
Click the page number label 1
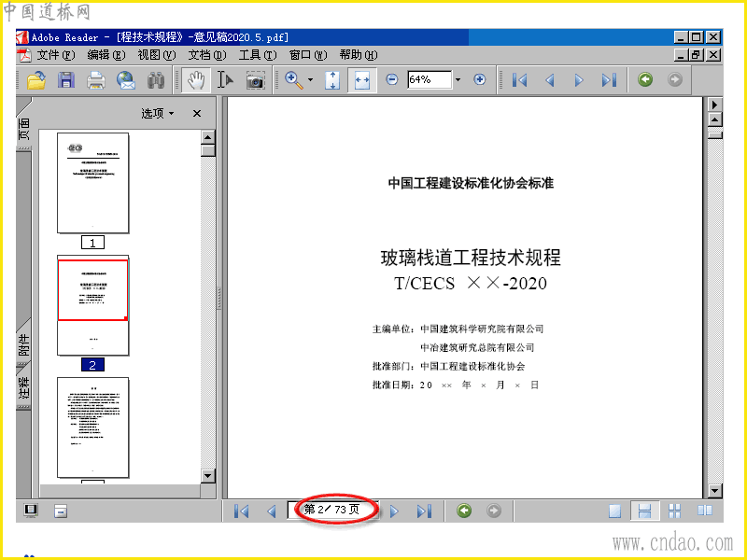[x=92, y=243]
